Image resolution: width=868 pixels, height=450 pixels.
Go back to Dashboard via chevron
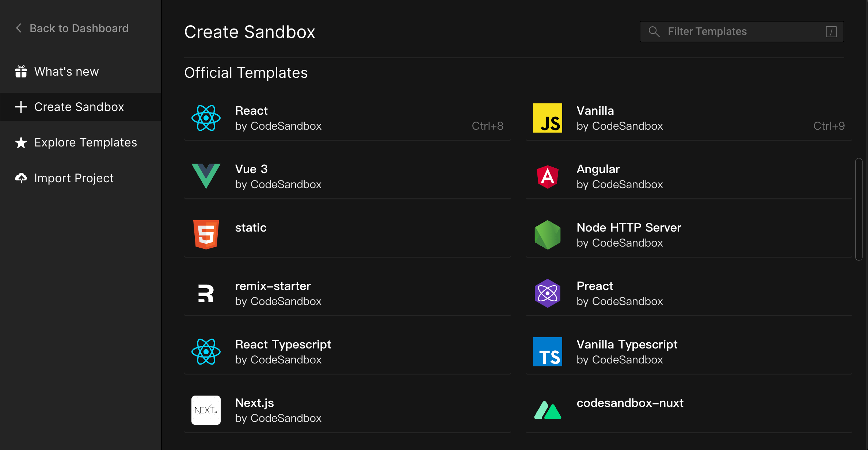tap(19, 28)
